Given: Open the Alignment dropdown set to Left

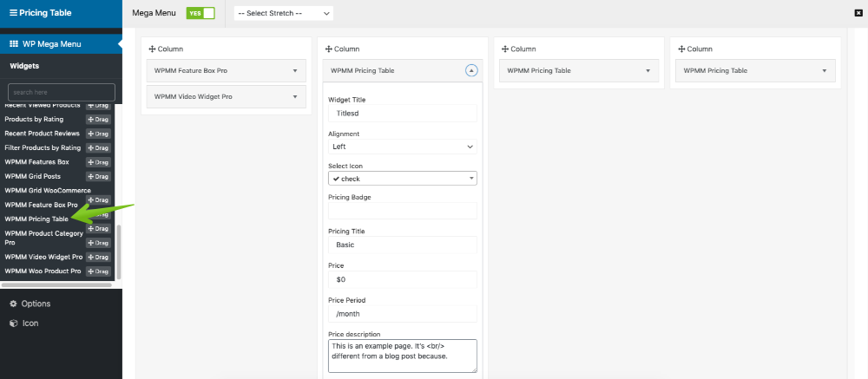Looking at the screenshot, I should [403, 147].
